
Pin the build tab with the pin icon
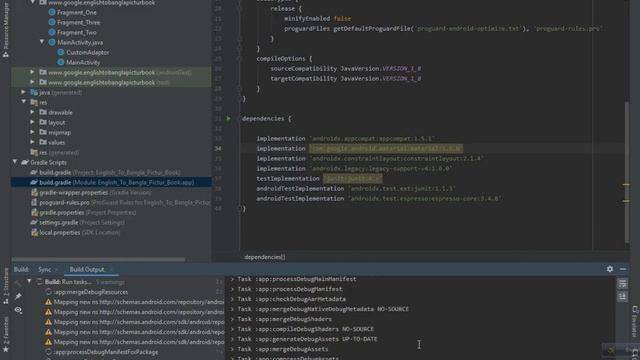coord(18,296)
